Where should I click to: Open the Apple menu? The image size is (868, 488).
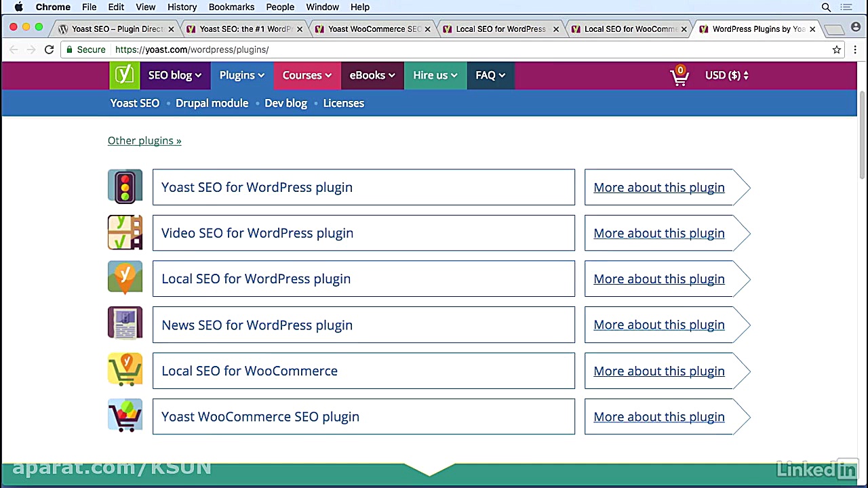(x=19, y=7)
